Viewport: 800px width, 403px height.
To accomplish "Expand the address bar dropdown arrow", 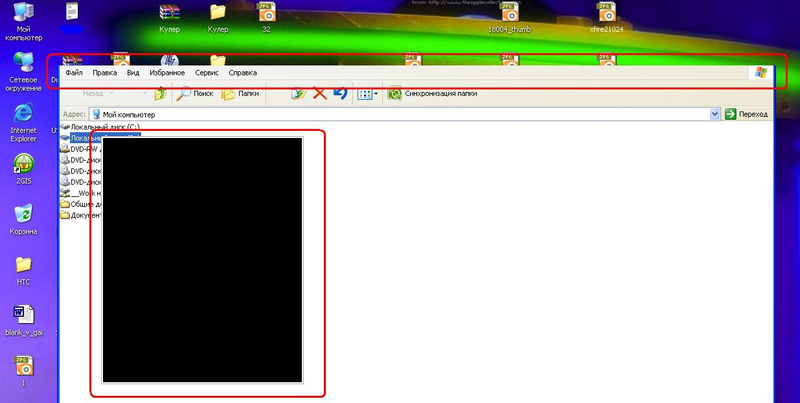I will (715, 115).
